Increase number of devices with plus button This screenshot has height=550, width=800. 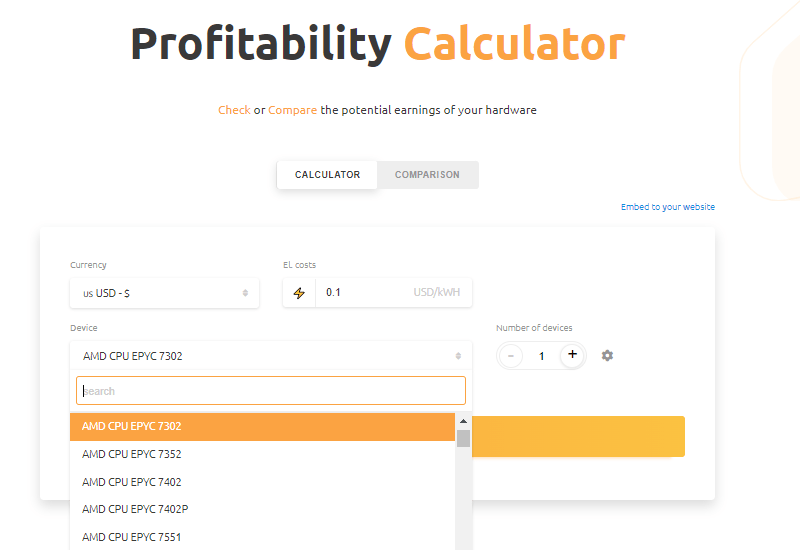pyautogui.click(x=572, y=355)
